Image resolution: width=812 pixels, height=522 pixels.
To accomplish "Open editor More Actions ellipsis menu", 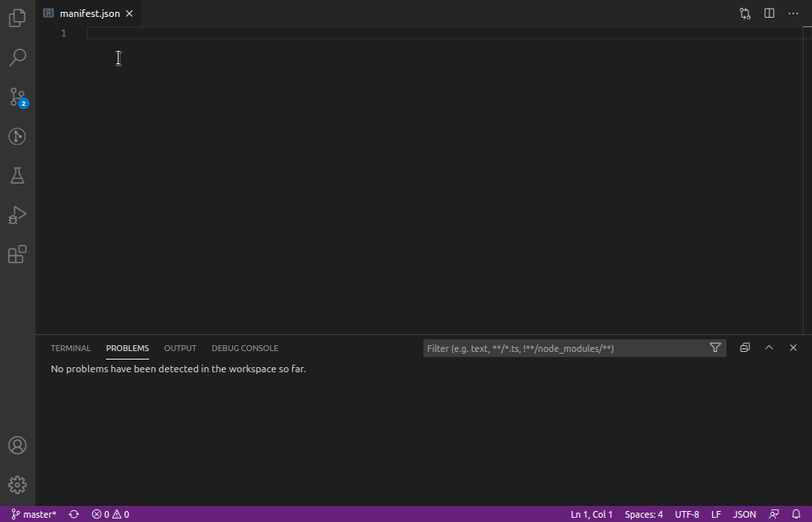I will [x=793, y=14].
